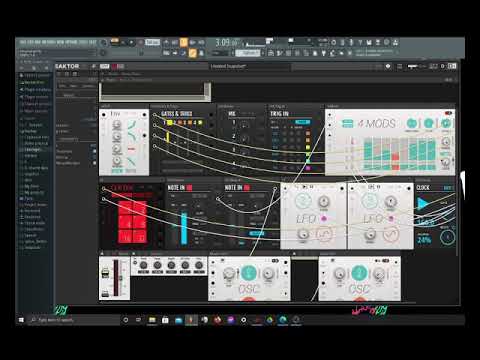Image resolution: width=480 pixels, height=360 pixels.
Task: Click the 24% value in CLOCK block
Action: [x=424, y=239]
